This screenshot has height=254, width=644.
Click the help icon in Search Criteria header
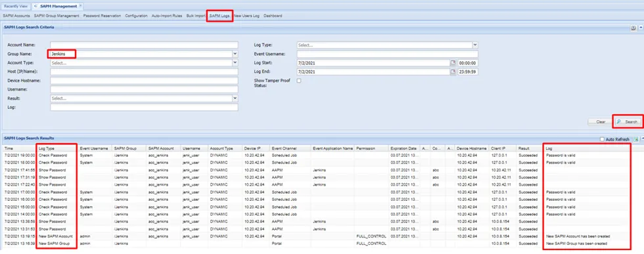pos(633,28)
